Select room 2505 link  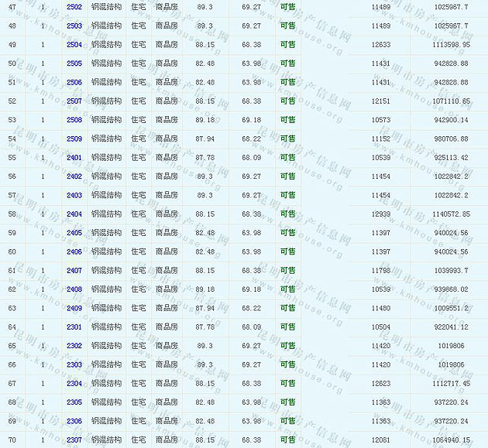[x=74, y=63]
